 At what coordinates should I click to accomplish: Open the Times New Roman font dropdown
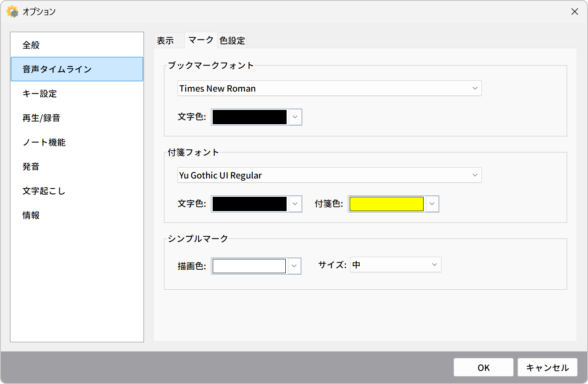(330, 88)
